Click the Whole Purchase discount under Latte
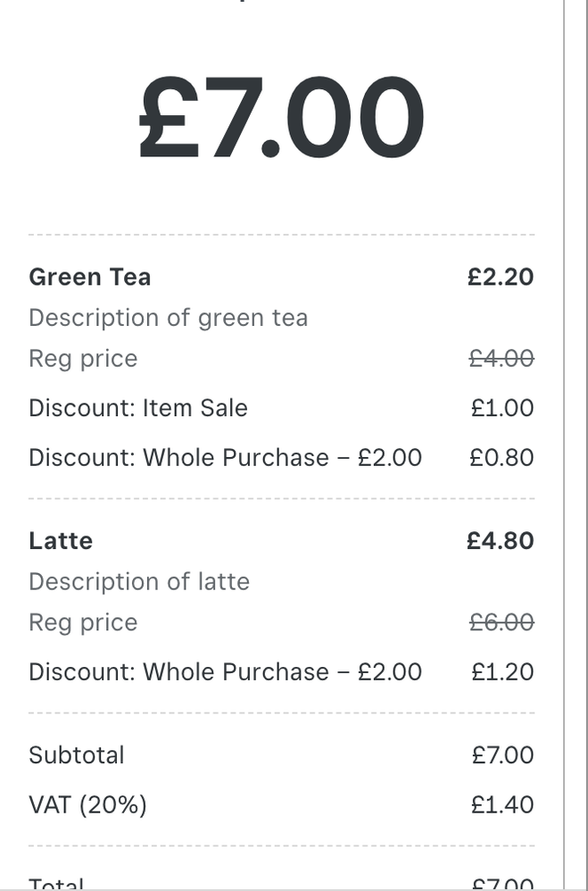588x891 pixels. 225,672
